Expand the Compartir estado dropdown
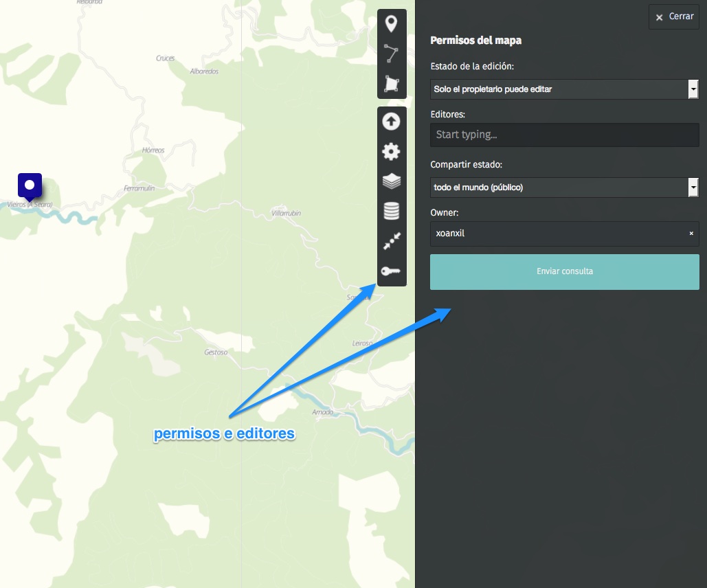The width and height of the screenshot is (707, 588). click(x=563, y=187)
